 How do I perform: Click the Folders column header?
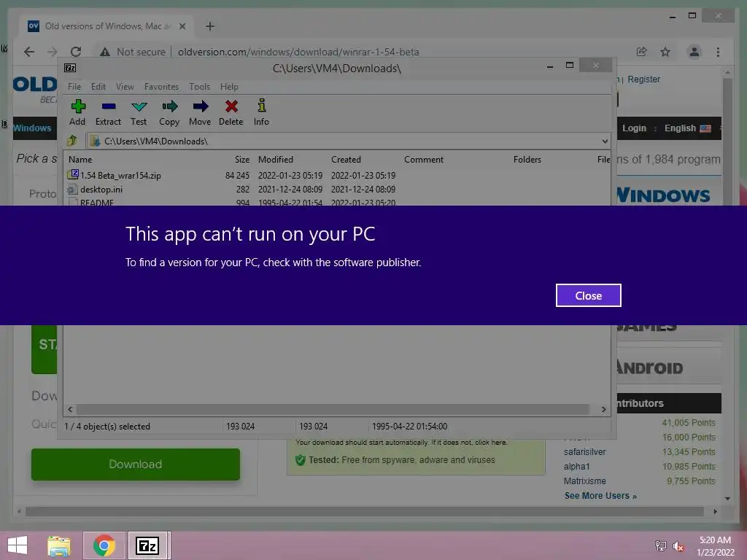pos(527,160)
